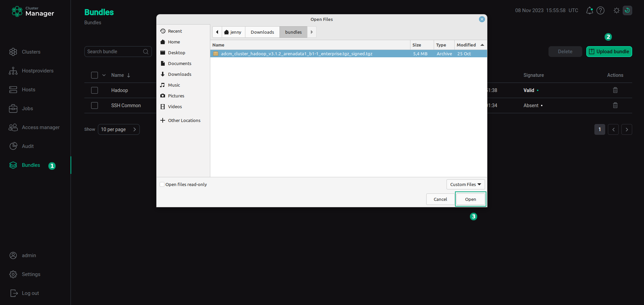
Task: Open the help question mark icon
Action: tap(600, 10)
